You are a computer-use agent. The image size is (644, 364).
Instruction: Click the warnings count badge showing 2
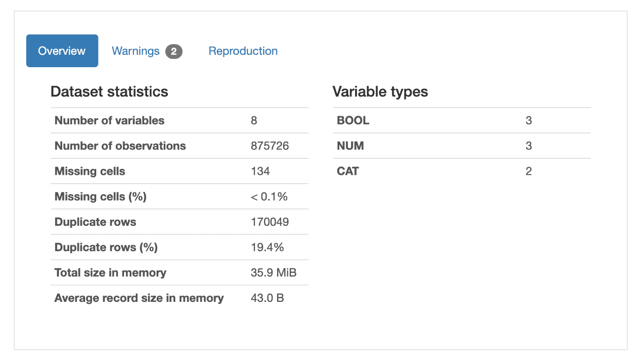tap(173, 52)
